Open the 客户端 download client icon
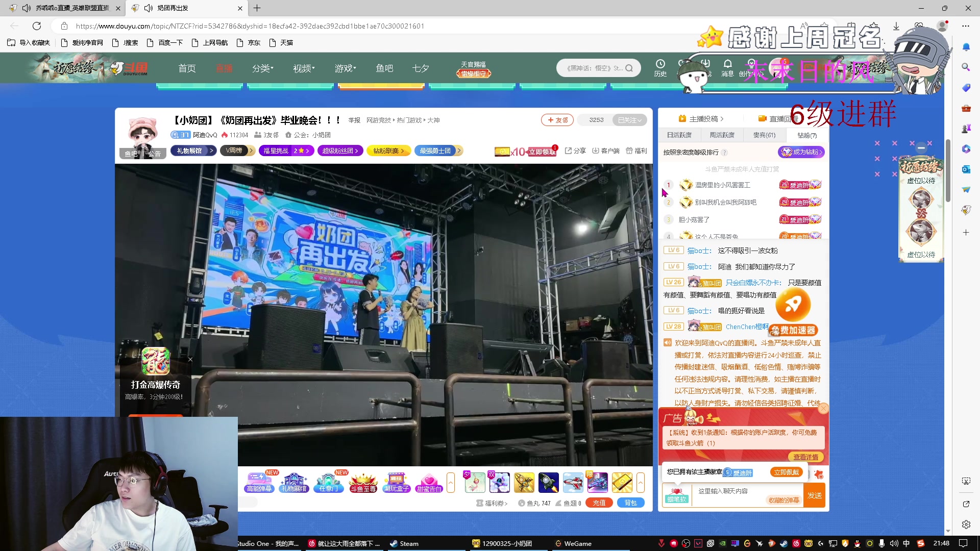The height and width of the screenshot is (551, 980). [x=605, y=151]
